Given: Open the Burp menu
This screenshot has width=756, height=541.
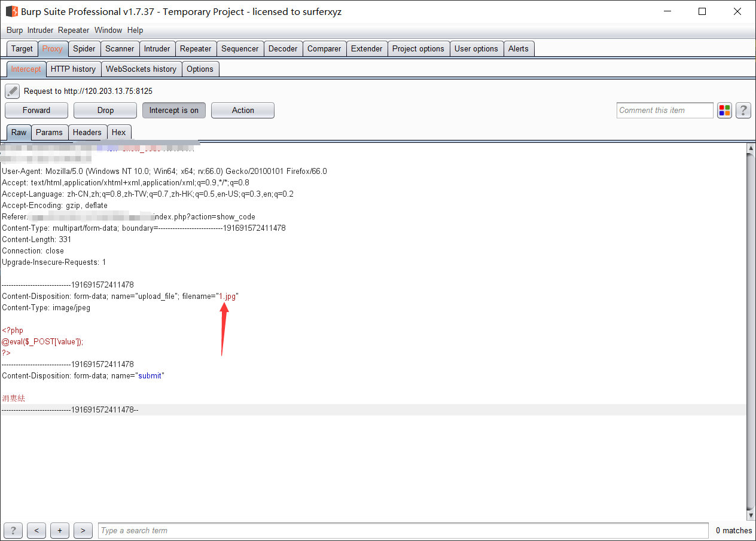Looking at the screenshot, I should (x=14, y=30).
